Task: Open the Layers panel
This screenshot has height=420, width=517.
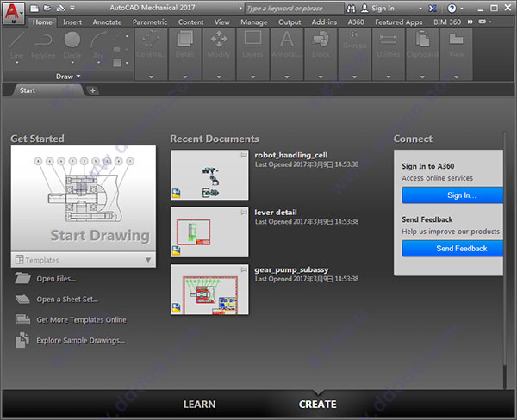Action: click(252, 52)
